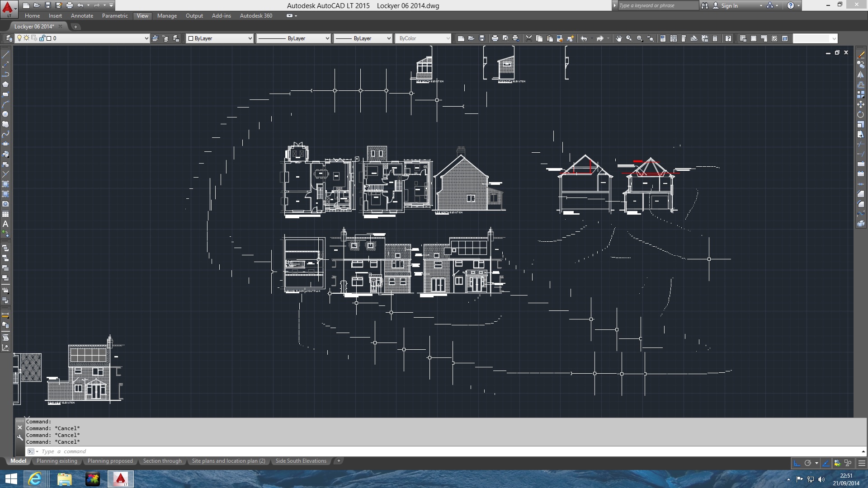This screenshot has width=868, height=488.
Task: Switch to the Planning proposed tab
Action: click(x=110, y=460)
